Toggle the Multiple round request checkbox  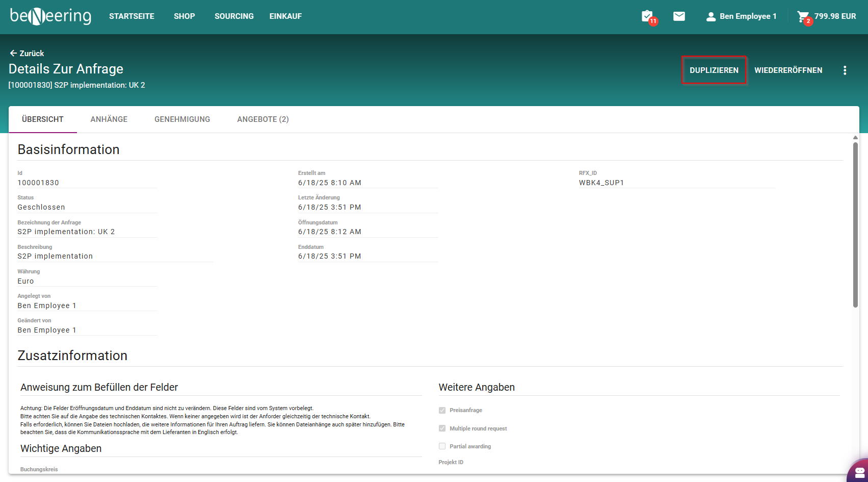[442, 428]
